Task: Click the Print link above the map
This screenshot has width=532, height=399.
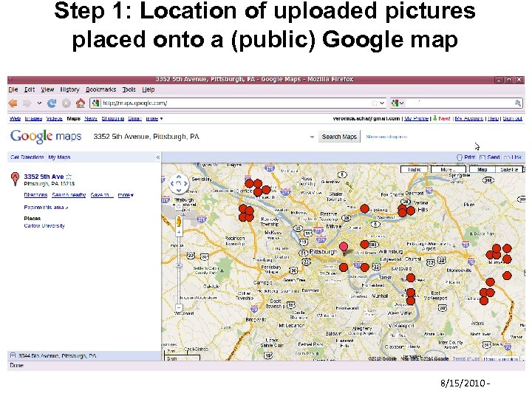Action: (466, 157)
